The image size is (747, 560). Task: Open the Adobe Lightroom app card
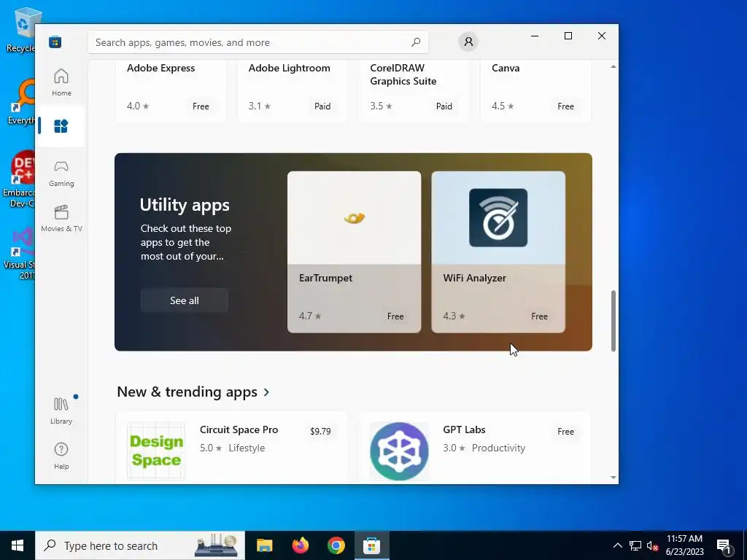292,90
